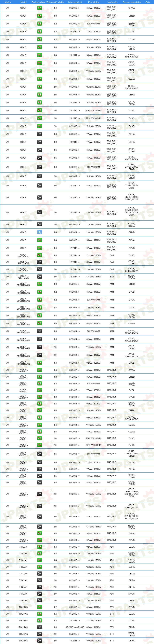
Task: Click the 'Oznaczenie silnika' column header
Action: click(x=132, y=2)
